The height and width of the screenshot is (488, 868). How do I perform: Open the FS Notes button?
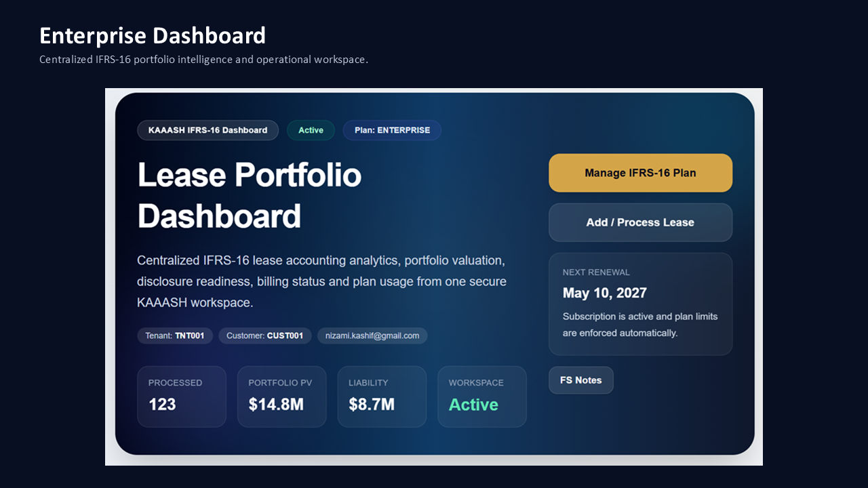coord(581,380)
